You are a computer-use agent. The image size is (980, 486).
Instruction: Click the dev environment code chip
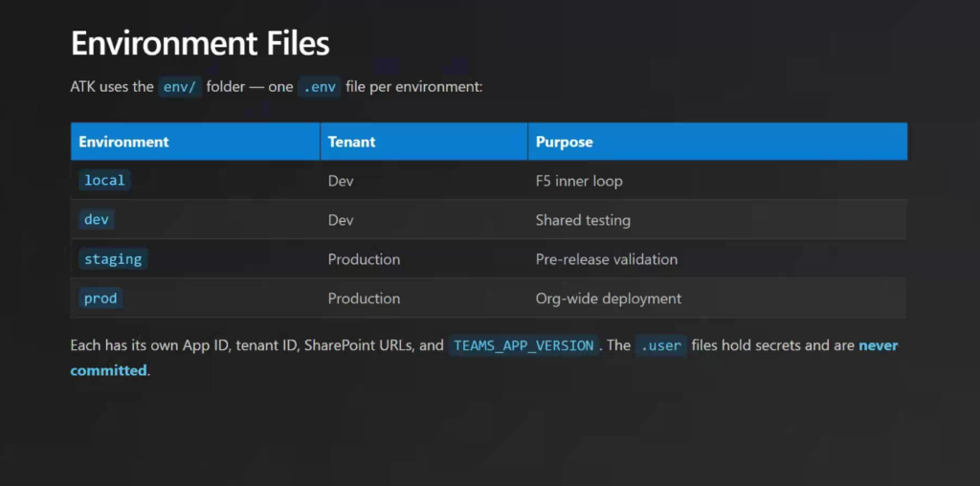[97, 220]
